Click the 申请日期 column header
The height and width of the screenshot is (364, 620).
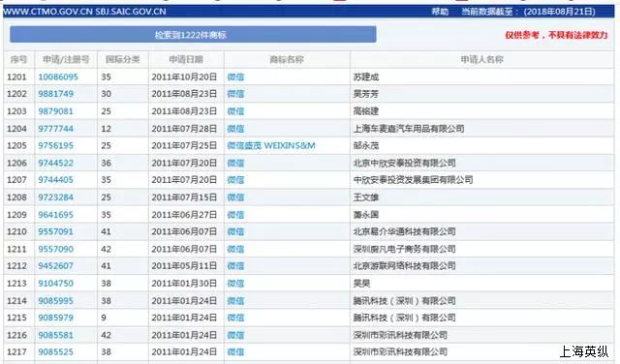coord(186,60)
